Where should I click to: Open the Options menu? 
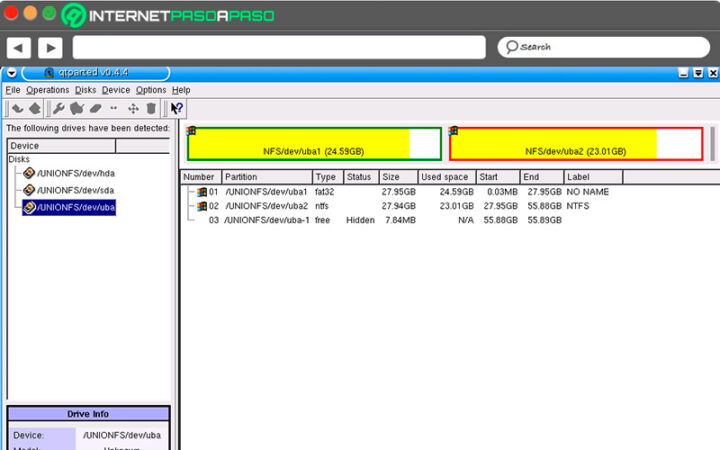pyautogui.click(x=151, y=90)
